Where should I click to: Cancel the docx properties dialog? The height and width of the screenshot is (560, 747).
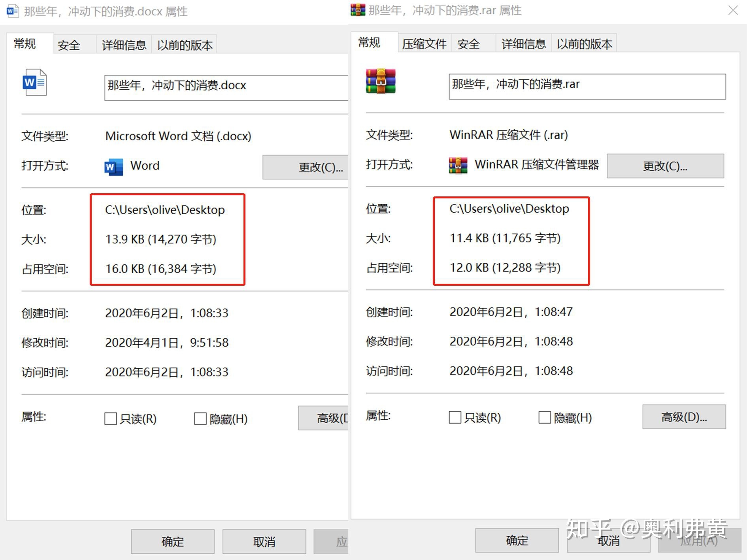pos(264,541)
